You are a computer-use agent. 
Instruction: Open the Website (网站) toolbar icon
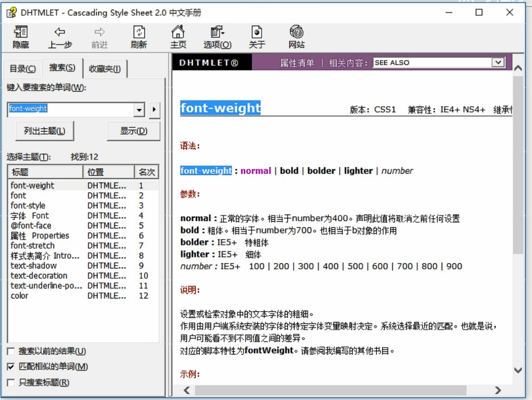pos(296,37)
